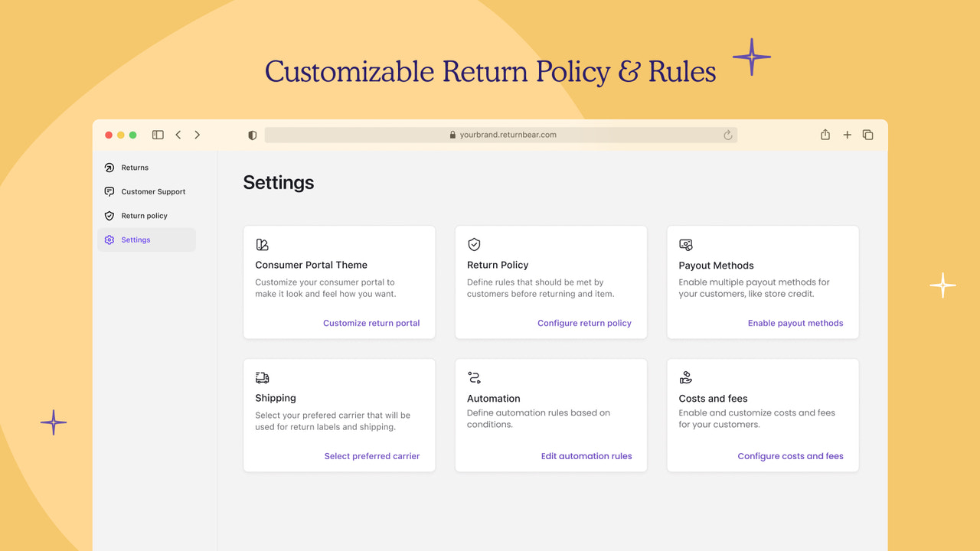Click the share icon in the browser toolbar

[825, 134]
